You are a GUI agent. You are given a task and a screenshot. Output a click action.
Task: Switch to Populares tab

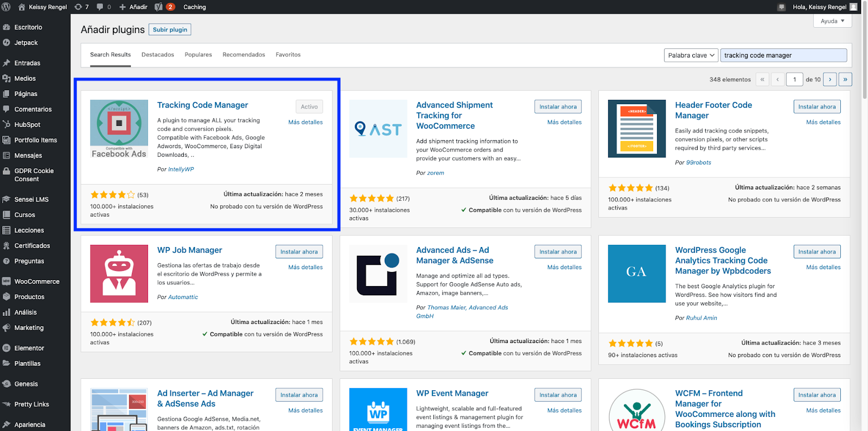click(198, 55)
